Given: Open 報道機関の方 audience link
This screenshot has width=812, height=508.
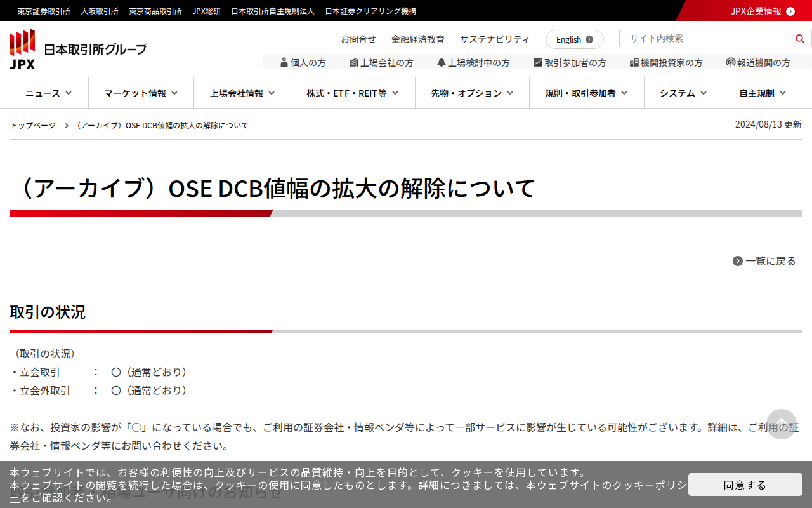Looking at the screenshot, I should point(758,62).
